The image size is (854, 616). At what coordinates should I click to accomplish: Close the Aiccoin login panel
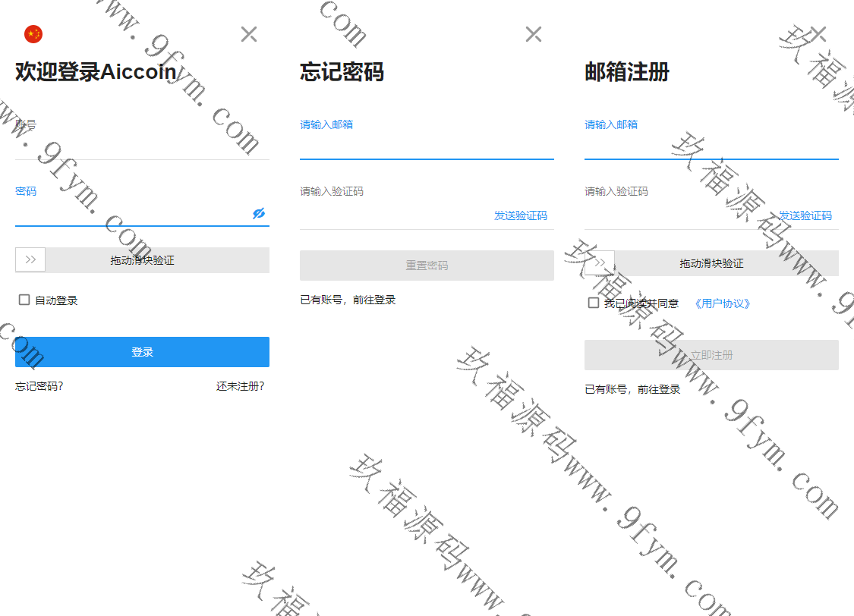coord(249,34)
